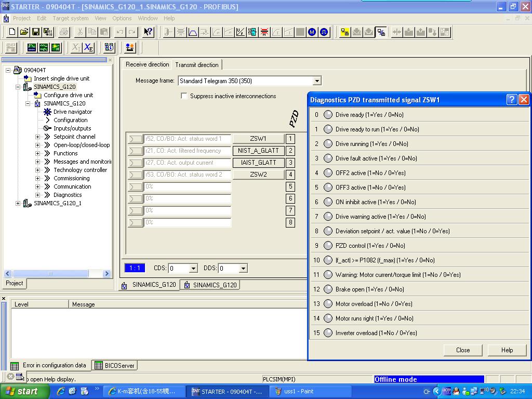532x399 pixels.
Task: Click bit 4 OFF2 active indicator
Action: [328, 173]
